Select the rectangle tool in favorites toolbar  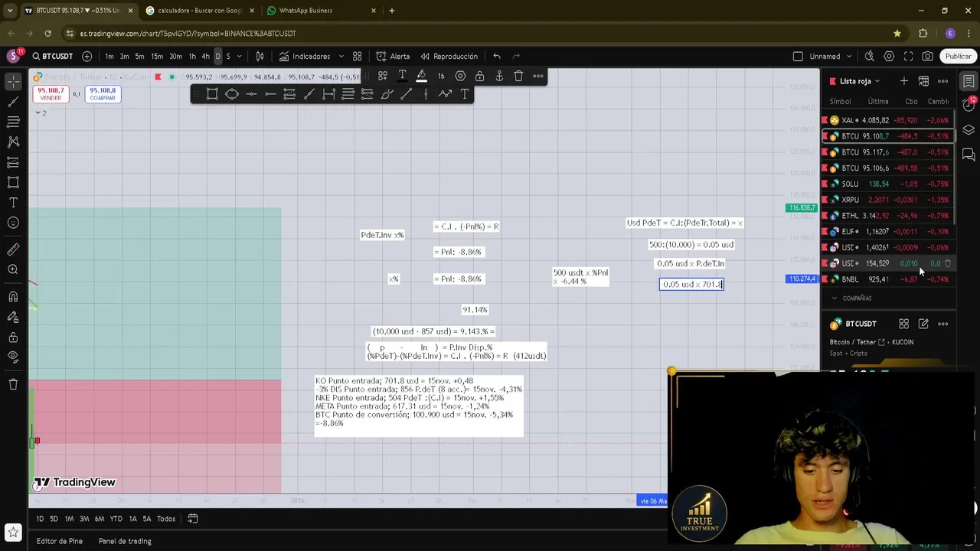pyautogui.click(x=212, y=94)
